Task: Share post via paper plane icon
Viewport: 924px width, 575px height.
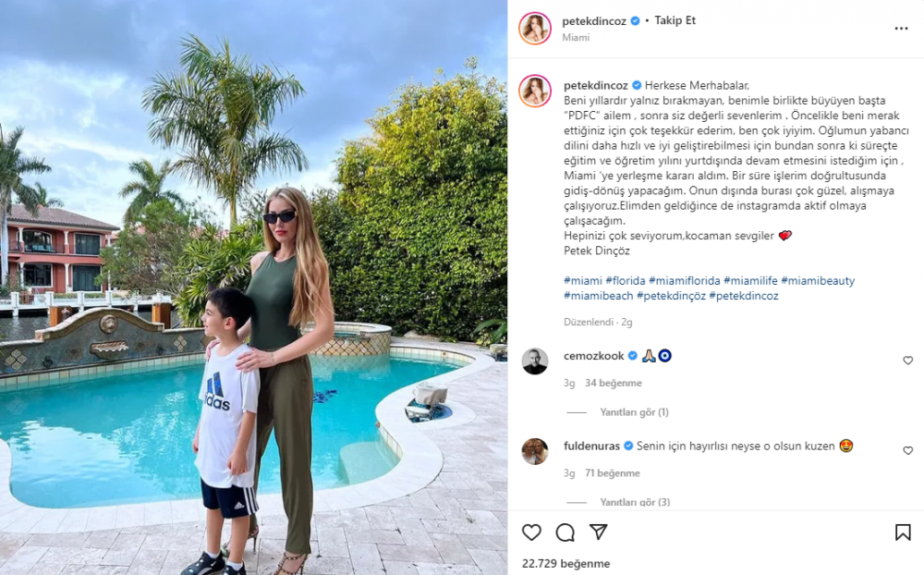Action: (x=598, y=532)
